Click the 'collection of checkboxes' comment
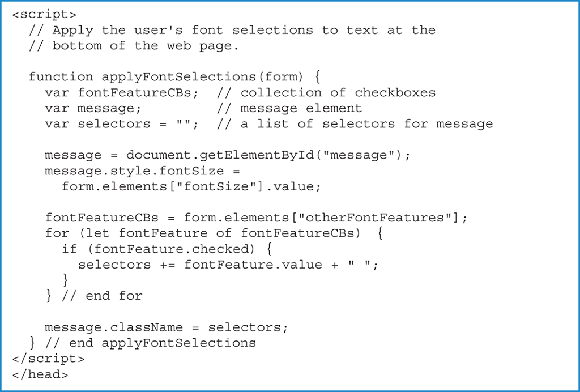 coord(326,92)
